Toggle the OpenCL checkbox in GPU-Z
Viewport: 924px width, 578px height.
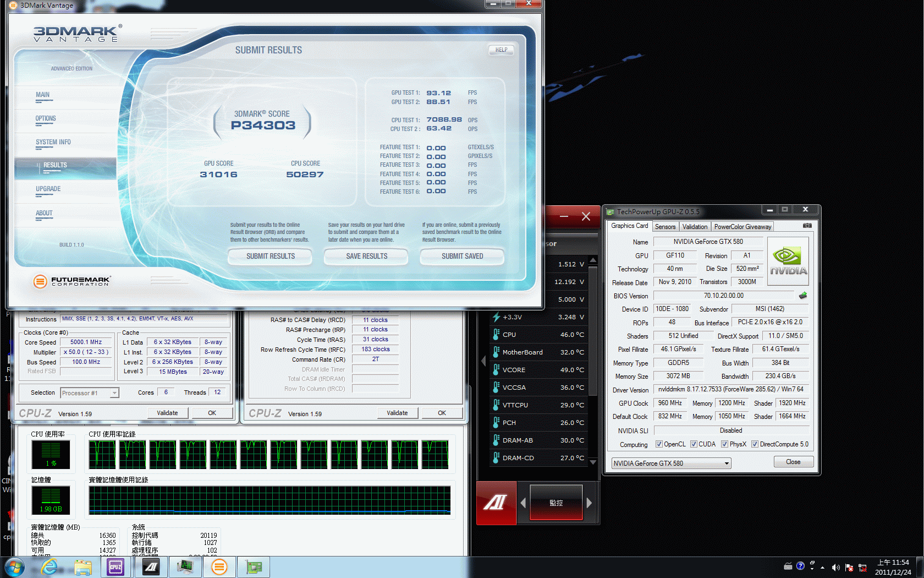(659, 444)
